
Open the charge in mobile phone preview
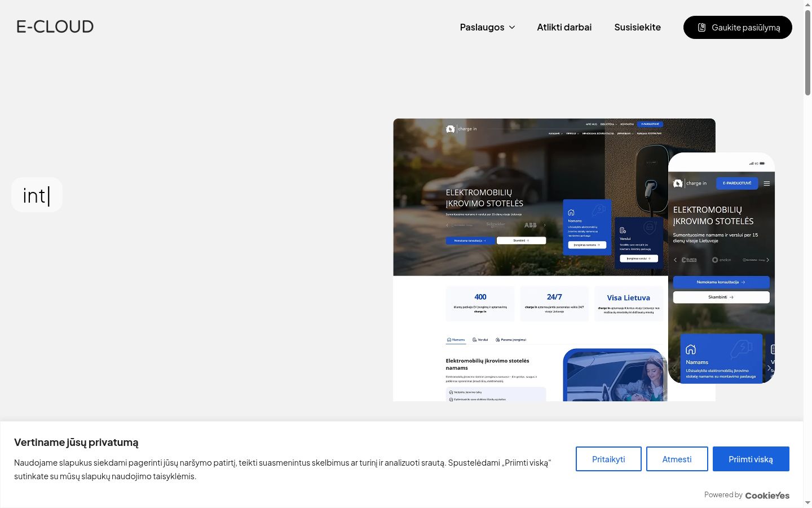(721, 268)
